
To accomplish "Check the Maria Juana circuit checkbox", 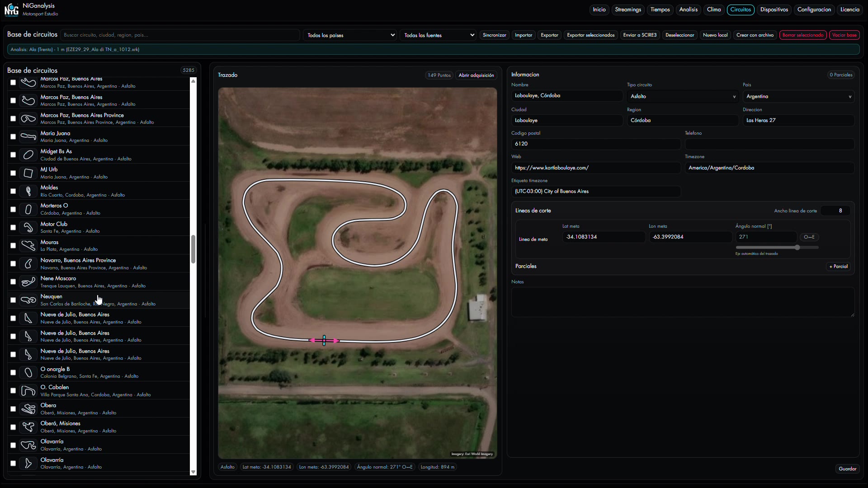I will coord(13,136).
